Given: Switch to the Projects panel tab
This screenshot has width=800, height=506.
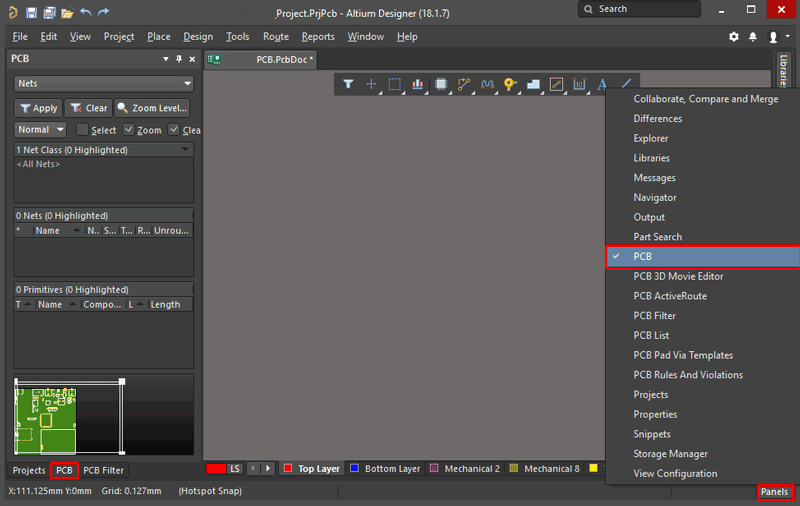Looking at the screenshot, I should click(29, 470).
